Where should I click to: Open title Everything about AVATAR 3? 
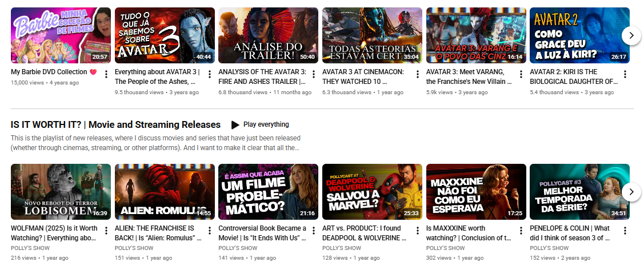[x=157, y=76]
